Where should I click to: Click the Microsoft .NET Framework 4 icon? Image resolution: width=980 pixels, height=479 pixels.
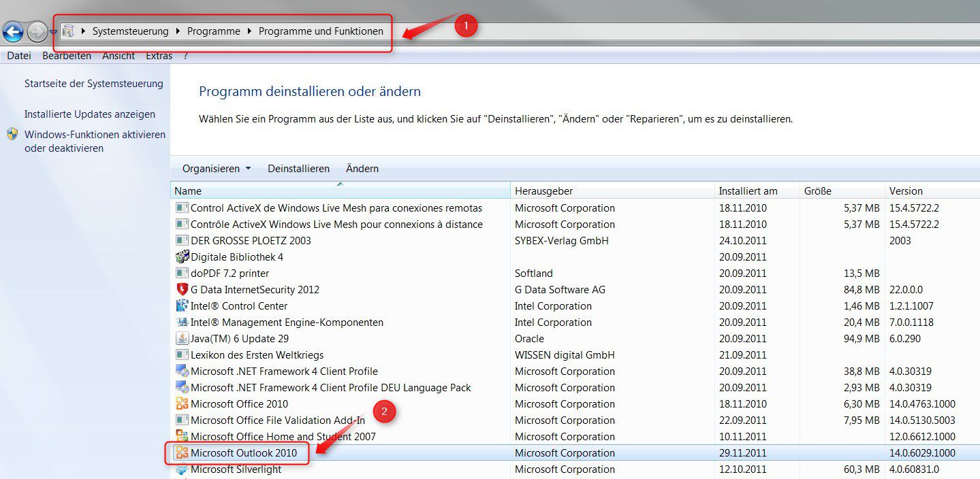pyautogui.click(x=182, y=371)
